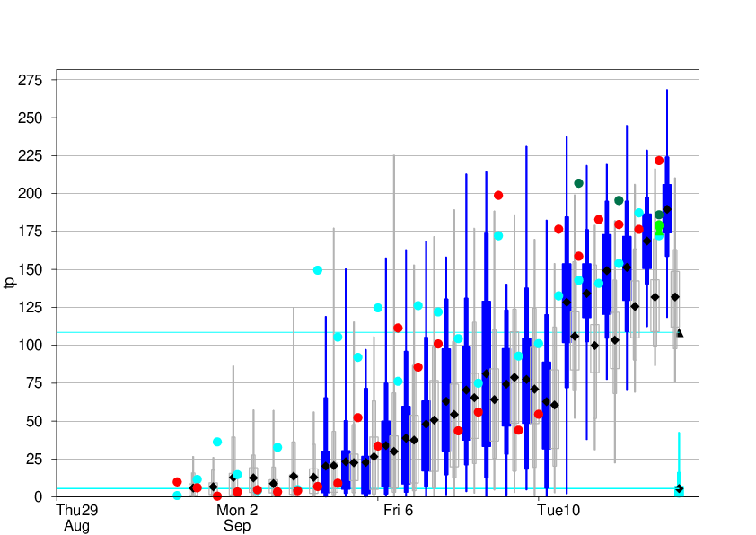
Task: Click the y-axis tick label 275
Action: 30,80
